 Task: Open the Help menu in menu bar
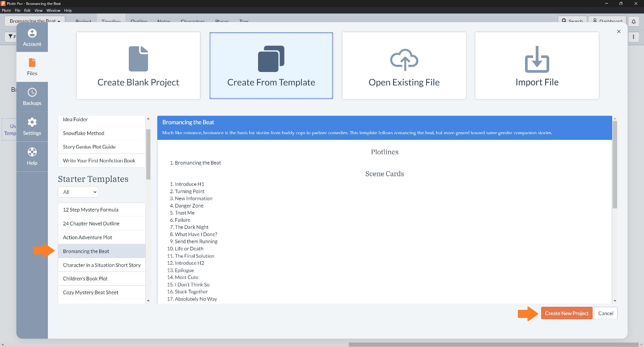tap(68, 10)
